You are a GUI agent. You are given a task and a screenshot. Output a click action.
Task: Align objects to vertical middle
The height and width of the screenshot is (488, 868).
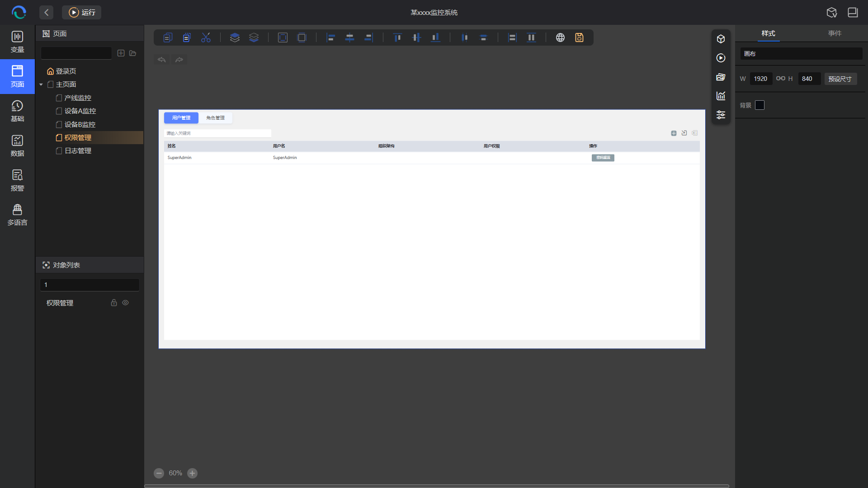pos(416,38)
